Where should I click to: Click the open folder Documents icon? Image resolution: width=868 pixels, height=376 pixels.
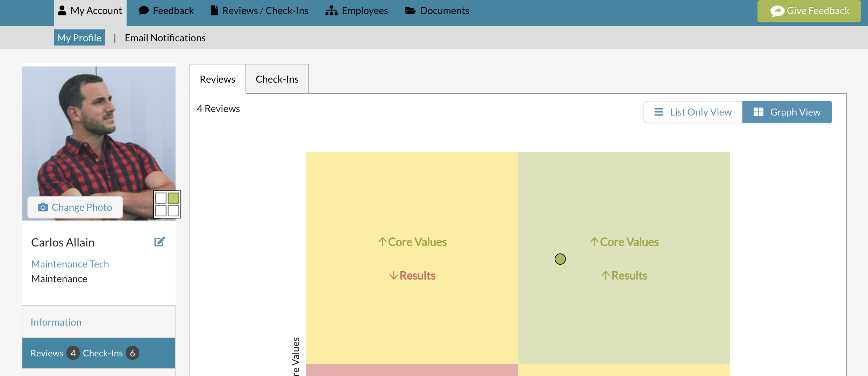tap(410, 11)
